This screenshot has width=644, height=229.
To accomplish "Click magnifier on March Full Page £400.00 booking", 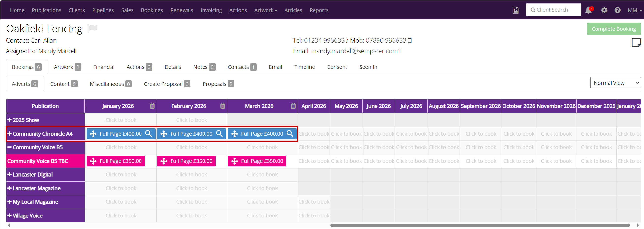I will coord(290,134).
